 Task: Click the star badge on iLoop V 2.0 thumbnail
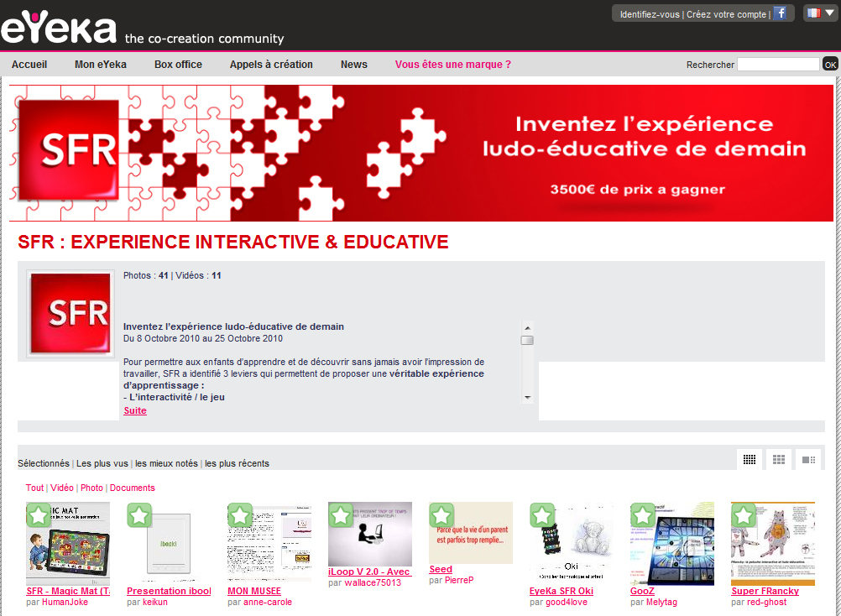[x=341, y=515]
